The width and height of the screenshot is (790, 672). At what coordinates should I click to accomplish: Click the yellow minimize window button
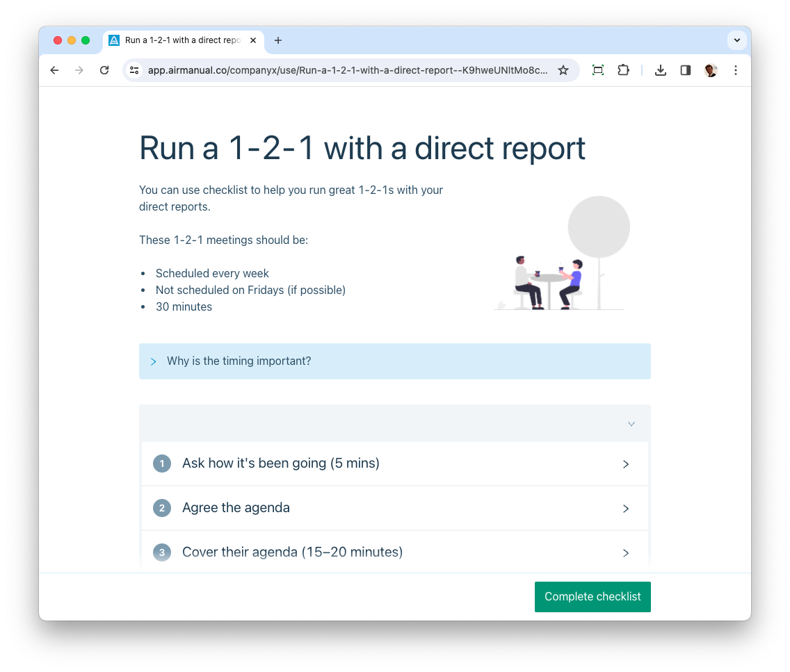tap(72, 40)
